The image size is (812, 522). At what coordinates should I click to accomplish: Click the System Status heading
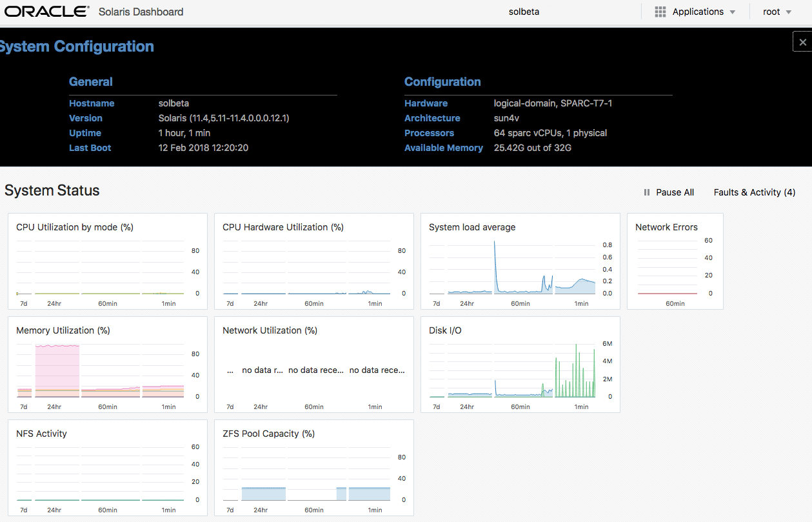(x=52, y=190)
